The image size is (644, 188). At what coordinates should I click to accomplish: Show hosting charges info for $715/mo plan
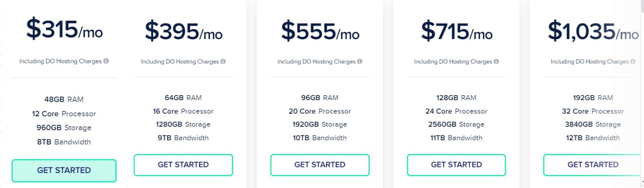click(496, 61)
